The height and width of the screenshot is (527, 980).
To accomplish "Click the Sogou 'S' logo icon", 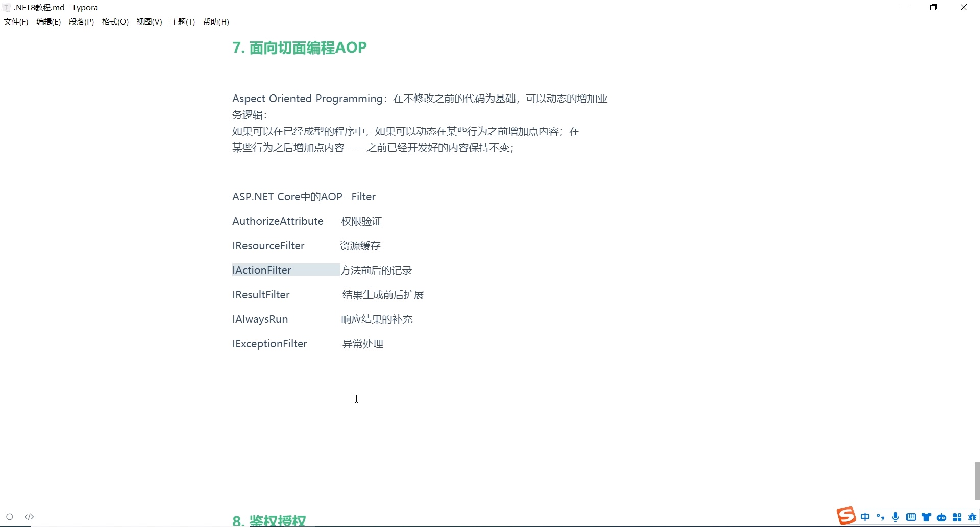I will click(x=846, y=516).
